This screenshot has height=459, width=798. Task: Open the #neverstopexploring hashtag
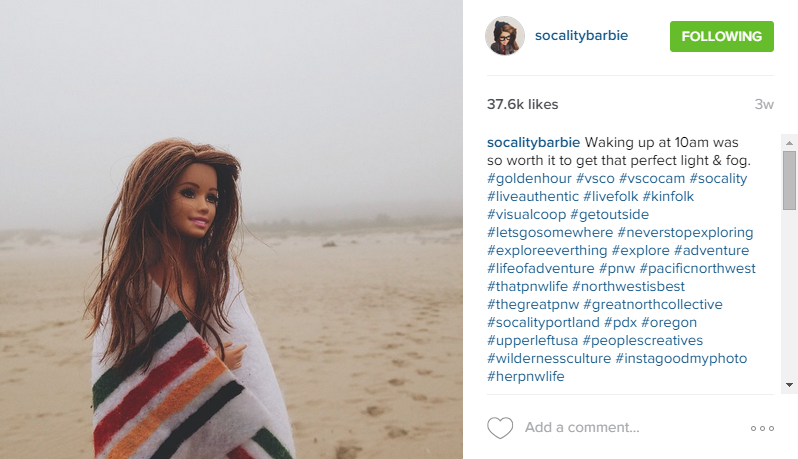685,233
